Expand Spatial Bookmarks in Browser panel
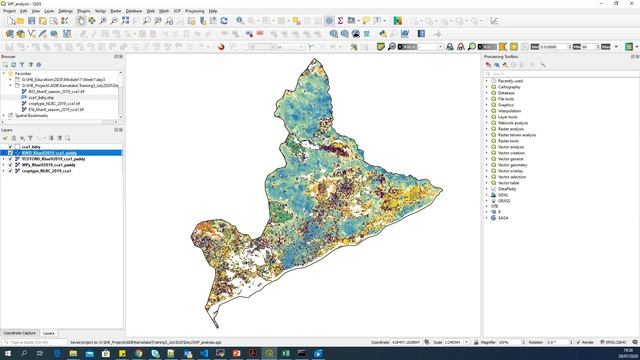 click(4, 116)
